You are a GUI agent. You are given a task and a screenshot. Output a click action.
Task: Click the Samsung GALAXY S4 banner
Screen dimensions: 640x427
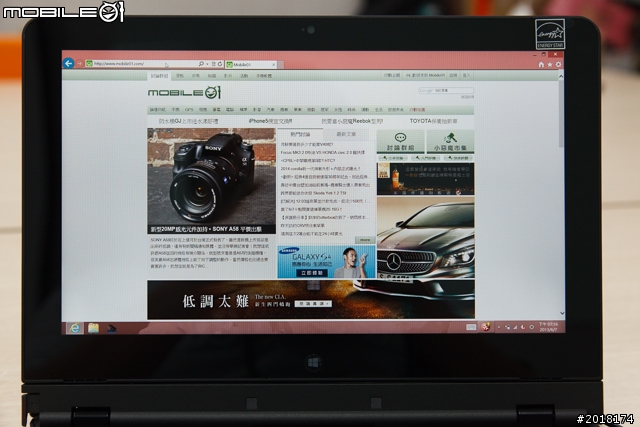click(x=327, y=262)
